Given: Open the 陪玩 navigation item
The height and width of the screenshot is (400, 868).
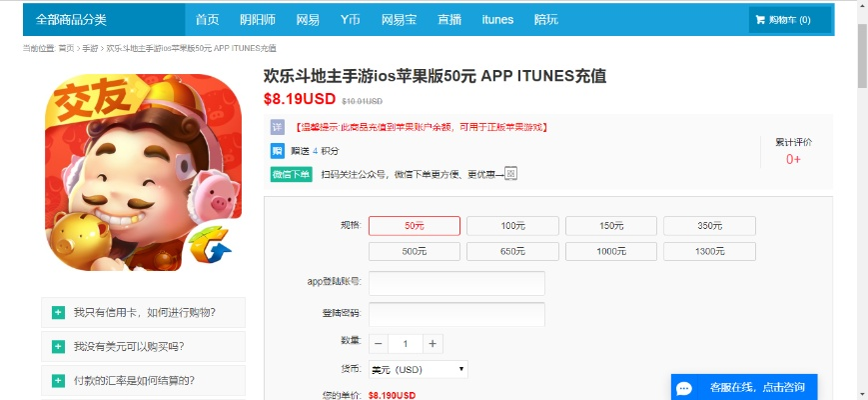Looking at the screenshot, I should pyautogui.click(x=545, y=20).
